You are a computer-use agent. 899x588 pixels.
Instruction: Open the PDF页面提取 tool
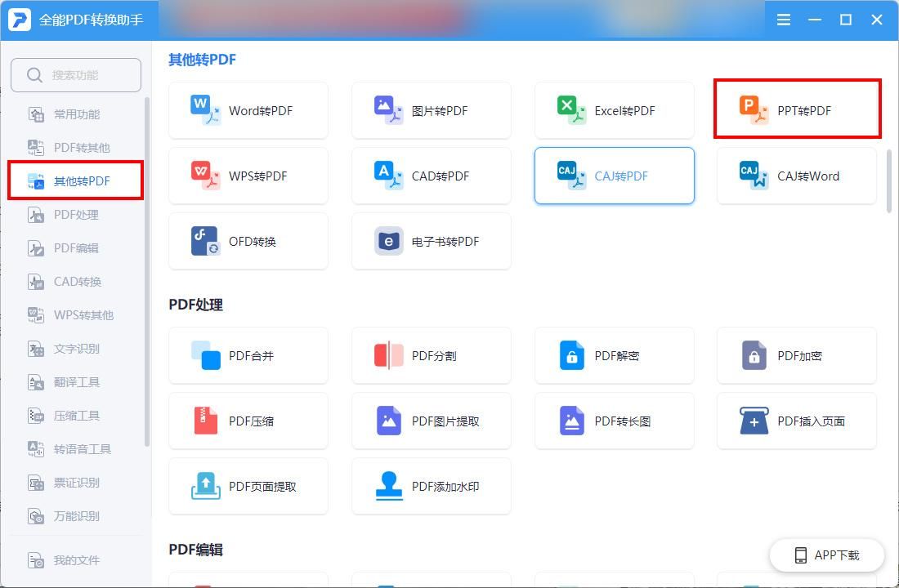248,487
